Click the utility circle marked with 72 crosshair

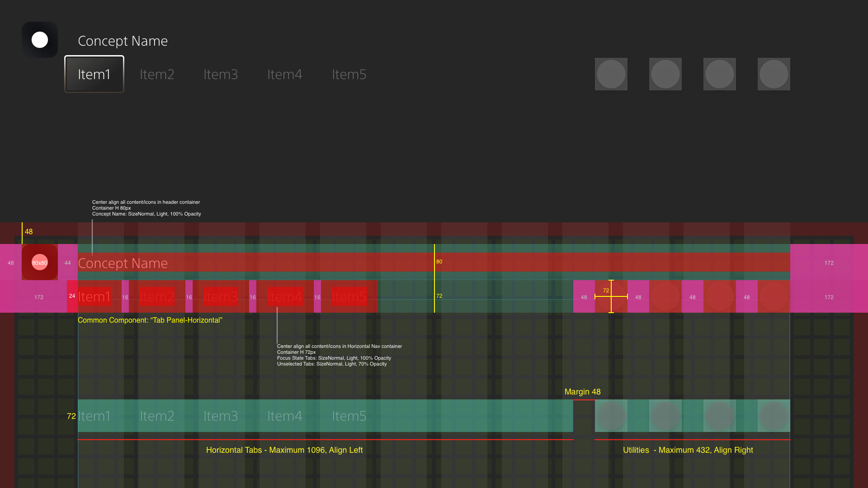pos(611,296)
